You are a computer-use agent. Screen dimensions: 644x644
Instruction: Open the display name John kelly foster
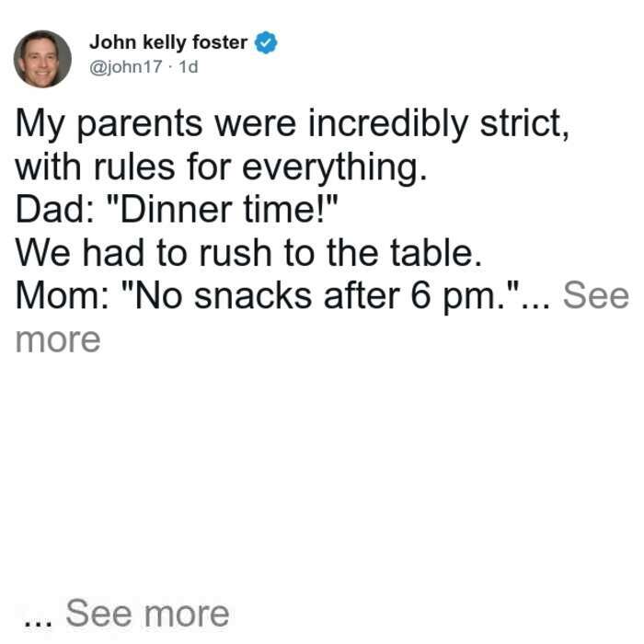(168, 42)
